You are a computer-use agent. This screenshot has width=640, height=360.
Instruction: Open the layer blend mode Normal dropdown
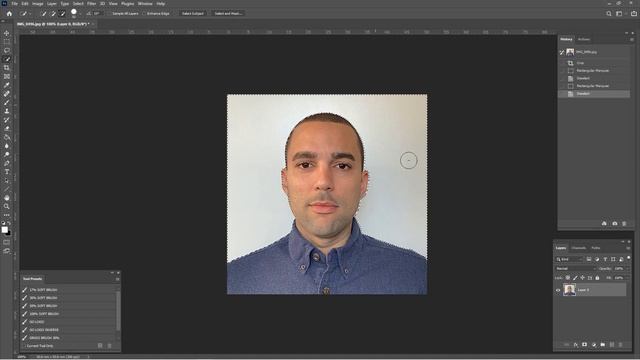point(575,269)
